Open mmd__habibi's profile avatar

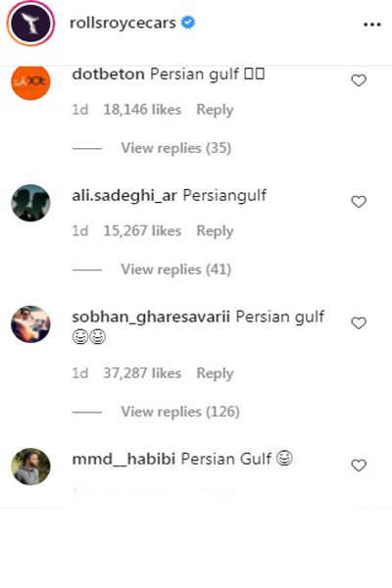click(30, 466)
